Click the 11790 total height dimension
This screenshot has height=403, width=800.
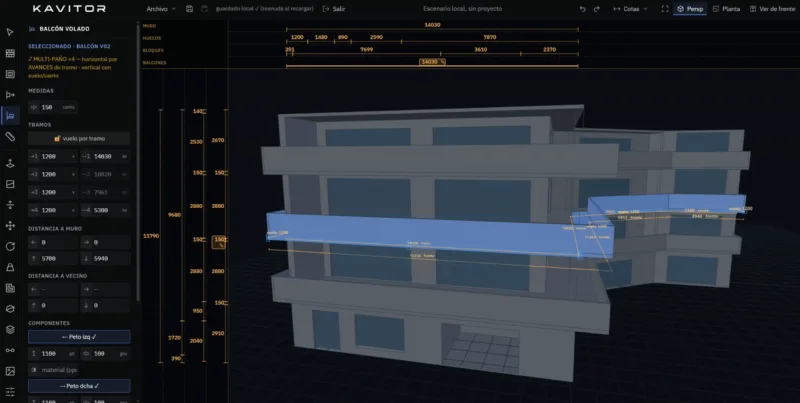pos(151,236)
